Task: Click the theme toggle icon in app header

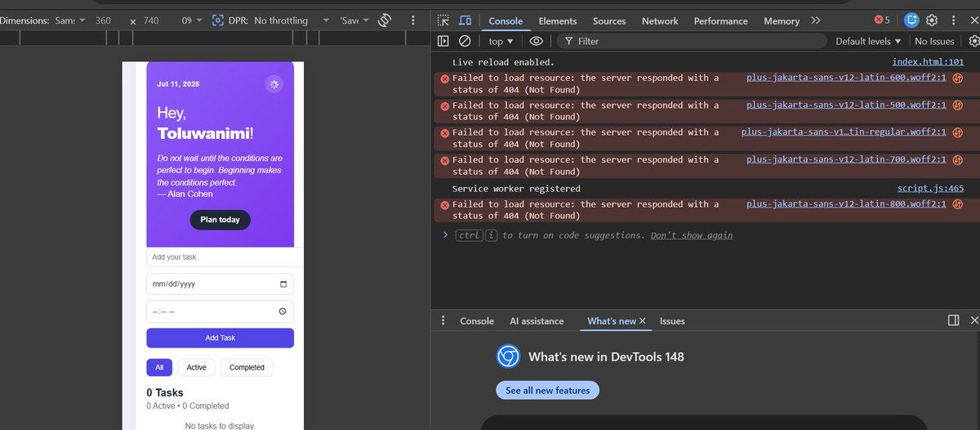Action: click(274, 83)
